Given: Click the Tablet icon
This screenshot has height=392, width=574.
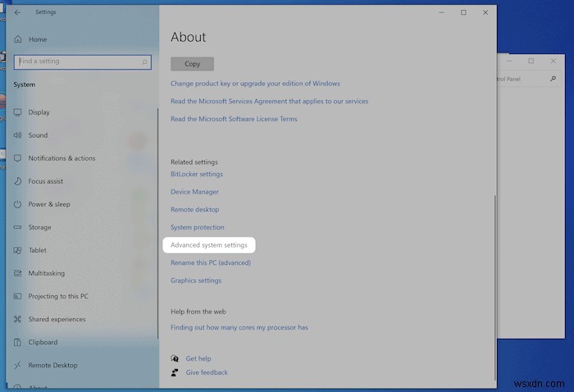Looking at the screenshot, I should [17, 250].
